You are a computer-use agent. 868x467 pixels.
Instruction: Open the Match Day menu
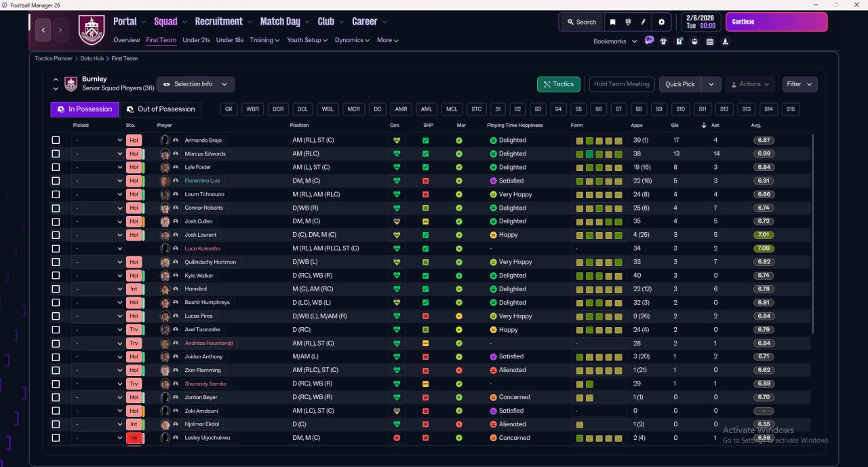pyautogui.click(x=285, y=22)
